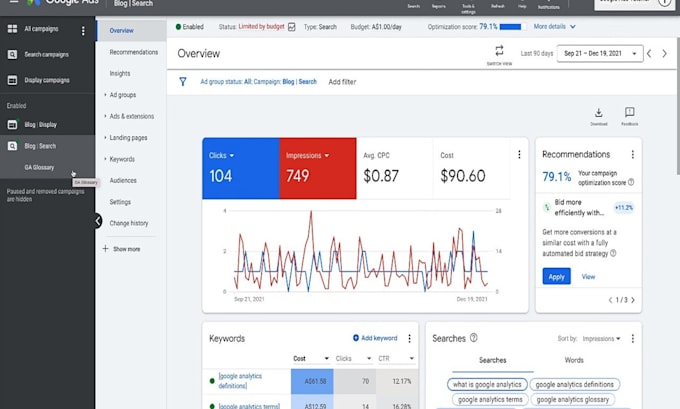The height and width of the screenshot is (409, 680).
Task: Open the Clicks metric dropdown
Action: pyautogui.click(x=232, y=156)
